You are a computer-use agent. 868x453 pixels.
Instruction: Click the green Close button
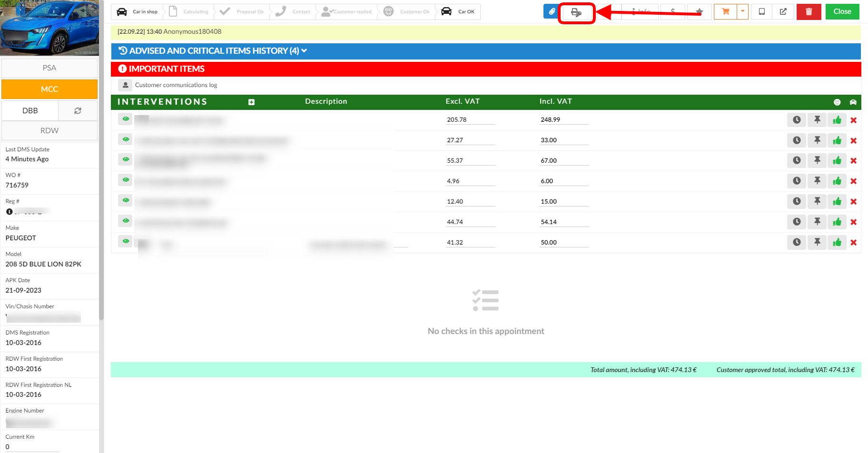tap(842, 12)
